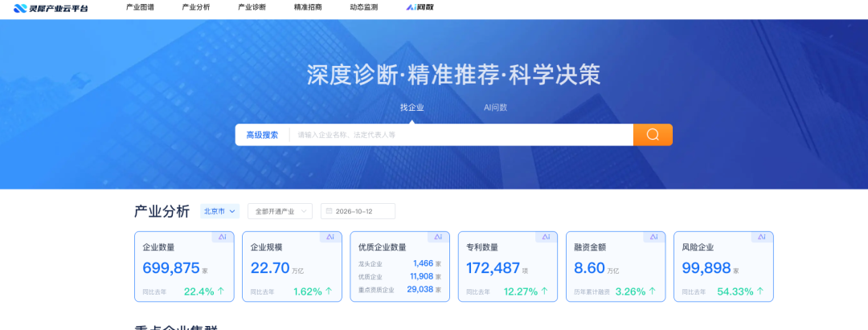Click the 高级搜索 button
The image size is (868, 330).
[262, 135]
